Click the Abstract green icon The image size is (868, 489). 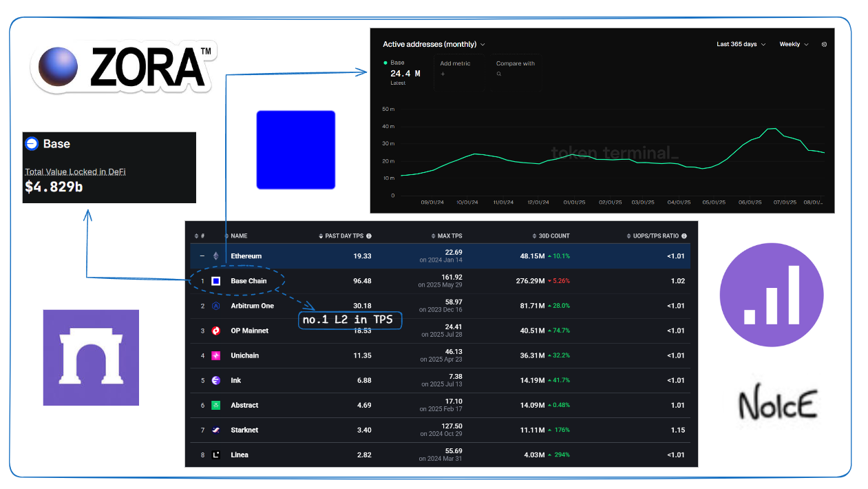[215, 405]
